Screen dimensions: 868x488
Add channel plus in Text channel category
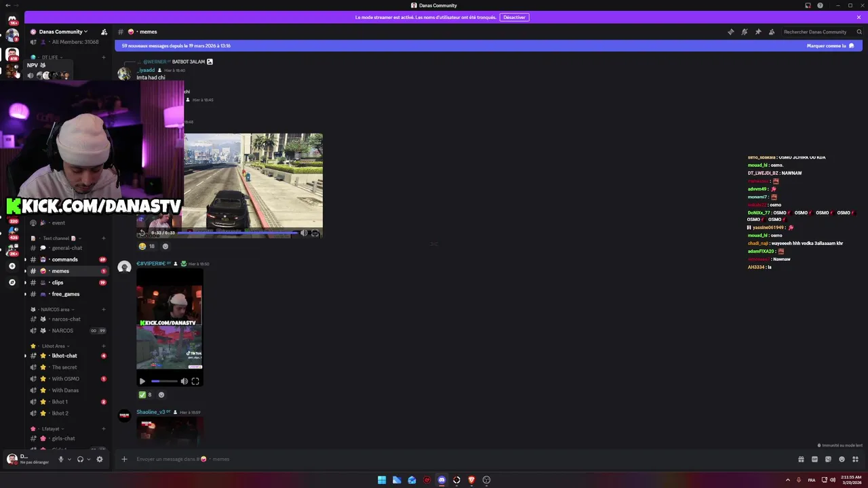coord(104,239)
